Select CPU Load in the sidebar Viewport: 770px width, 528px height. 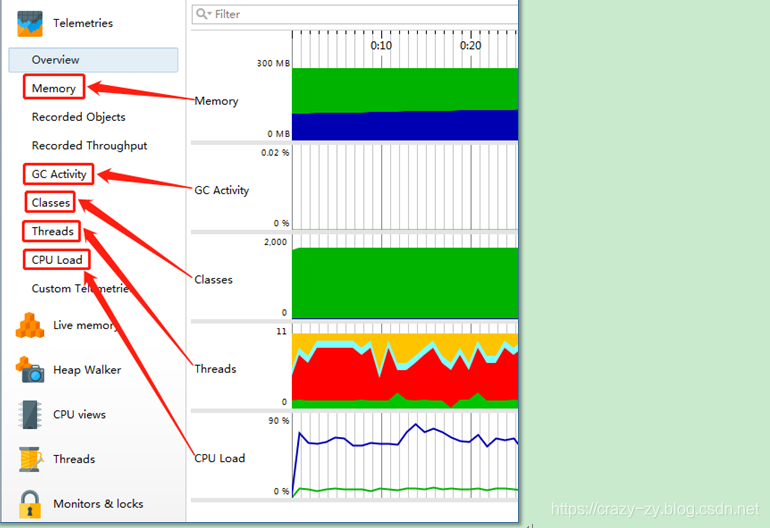[57, 260]
